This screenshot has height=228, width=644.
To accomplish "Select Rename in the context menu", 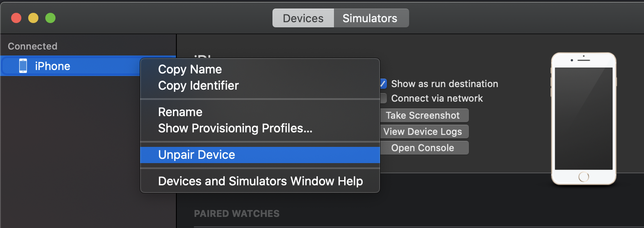I will pyautogui.click(x=180, y=112).
